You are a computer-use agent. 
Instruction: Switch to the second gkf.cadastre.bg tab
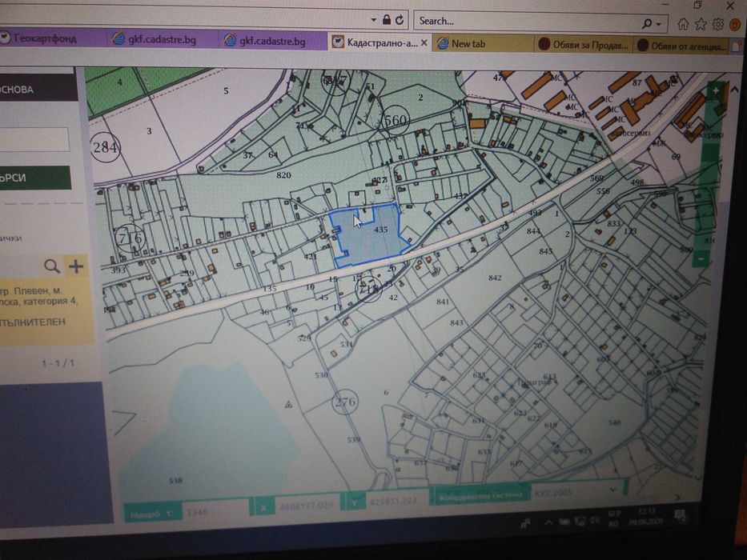point(272,41)
